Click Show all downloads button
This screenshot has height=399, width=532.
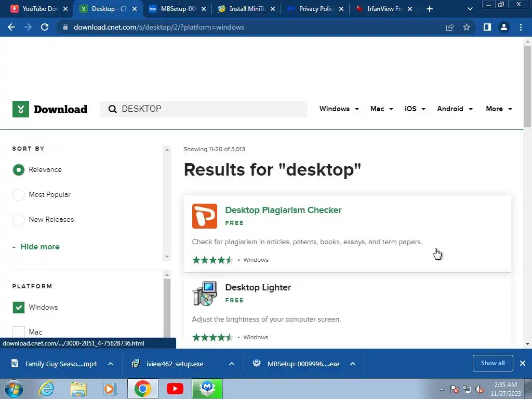click(493, 363)
